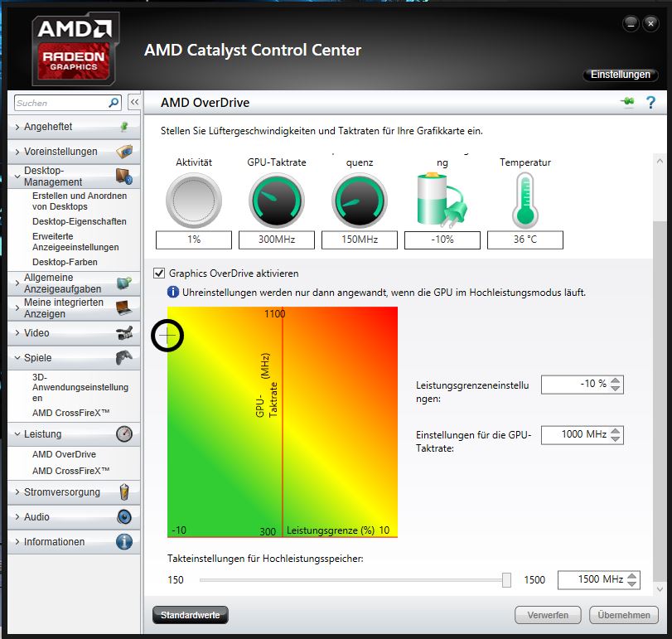Collapse the Spiele section
Image resolution: width=672 pixels, height=639 pixels.
[x=17, y=357]
